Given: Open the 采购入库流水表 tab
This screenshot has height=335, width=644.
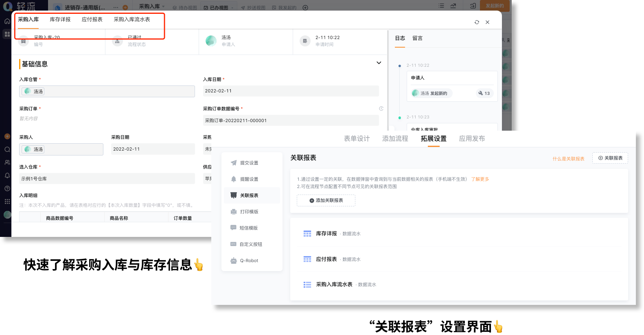Looking at the screenshot, I should tap(132, 20).
